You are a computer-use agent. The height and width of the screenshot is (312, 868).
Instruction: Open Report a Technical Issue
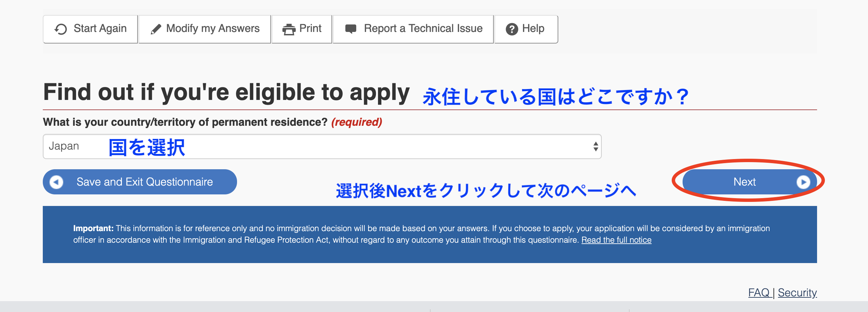pos(423,29)
